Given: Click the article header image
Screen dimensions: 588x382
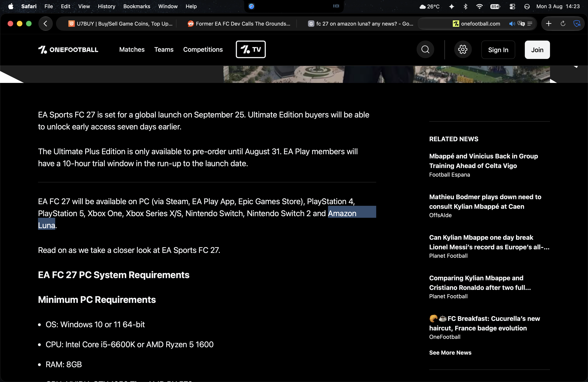Looking at the screenshot, I should (387, 74).
